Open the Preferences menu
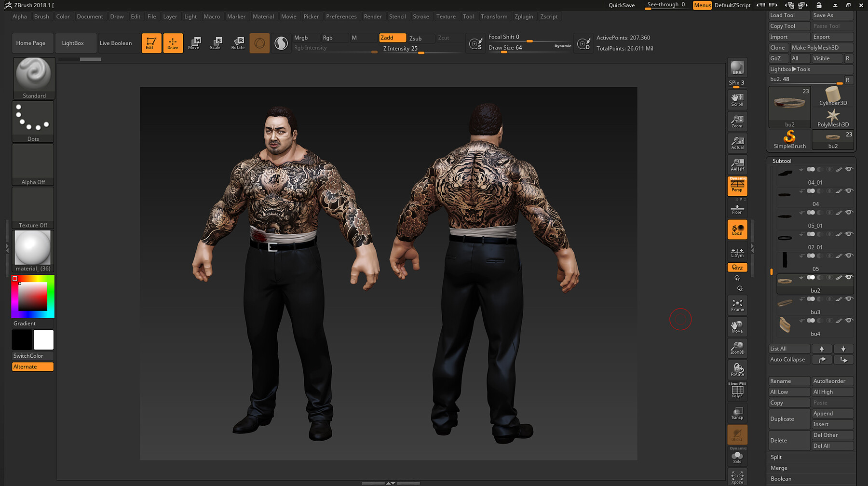This screenshot has width=868, height=486. point(341,16)
